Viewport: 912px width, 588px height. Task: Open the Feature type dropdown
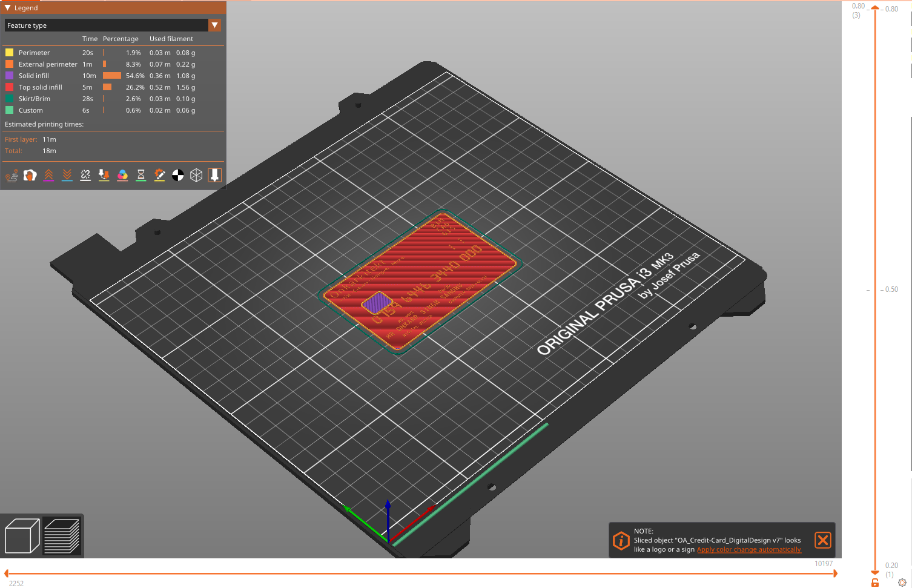(113, 25)
